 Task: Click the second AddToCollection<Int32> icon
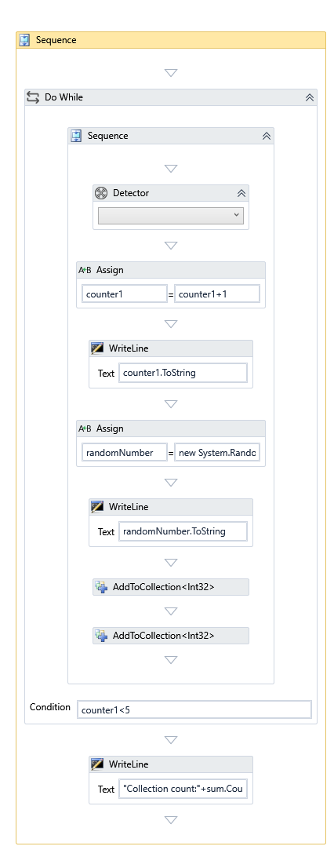click(x=101, y=636)
